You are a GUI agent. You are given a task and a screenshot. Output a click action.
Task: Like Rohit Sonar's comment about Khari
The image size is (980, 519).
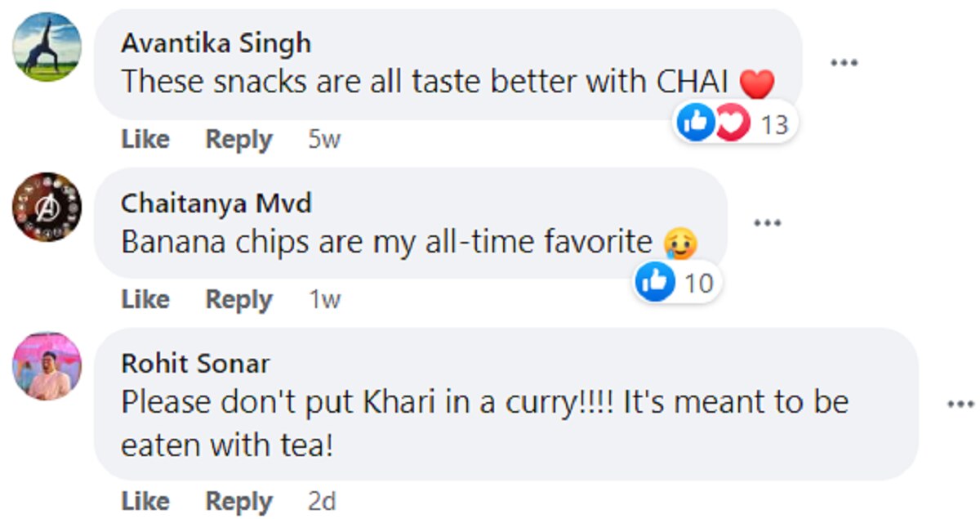145,500
